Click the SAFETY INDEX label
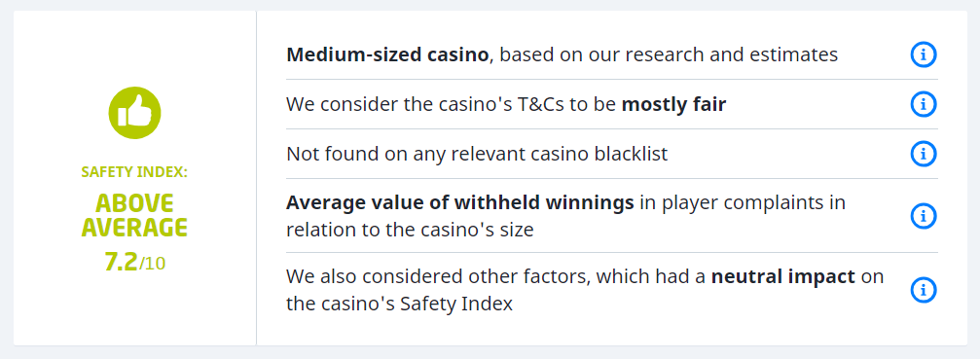 (134, 172)
